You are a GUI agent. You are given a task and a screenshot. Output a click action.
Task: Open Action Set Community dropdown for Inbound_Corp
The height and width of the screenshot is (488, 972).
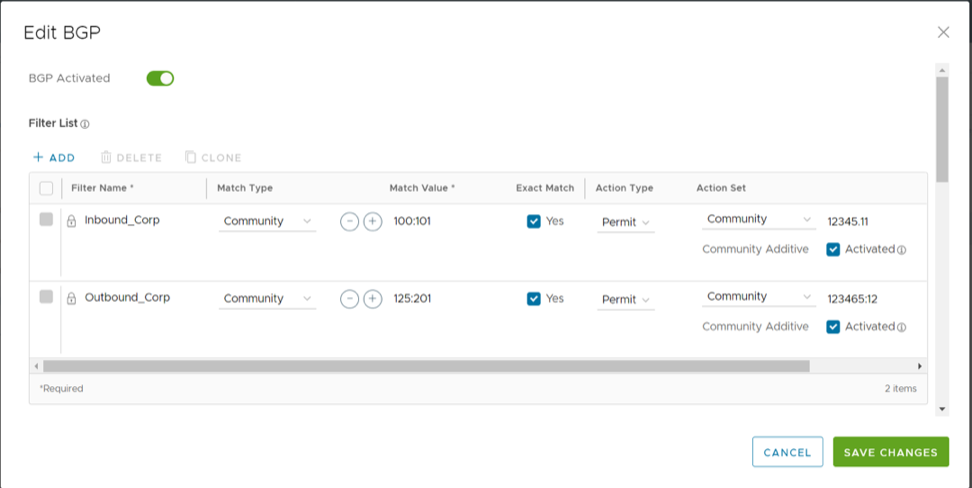[x=760, y=219]
